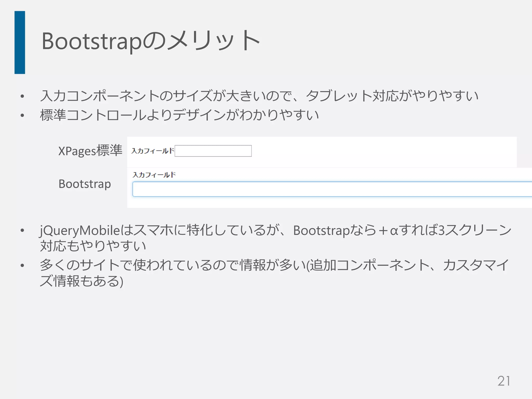Click the bullet '標準コントロールよりデザインがわかりやすい'
Screen dimensions: 532x399
179,115
